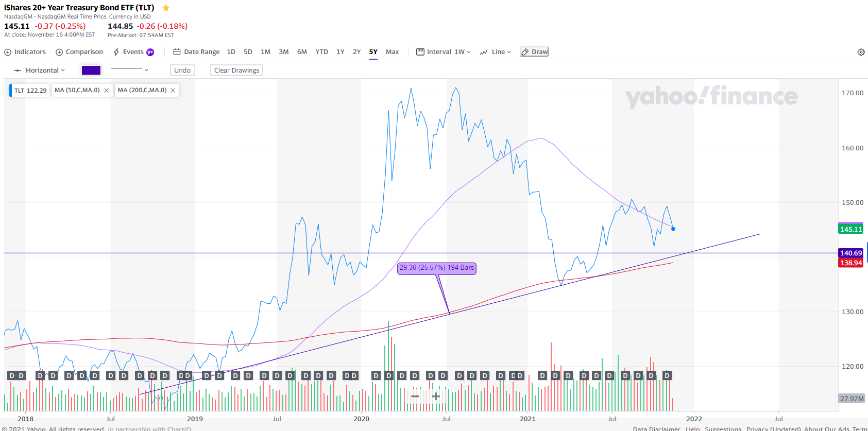Remove the MA (200,C,MA,0) indicator
868x431 pixels.
[x=173, y=90]
